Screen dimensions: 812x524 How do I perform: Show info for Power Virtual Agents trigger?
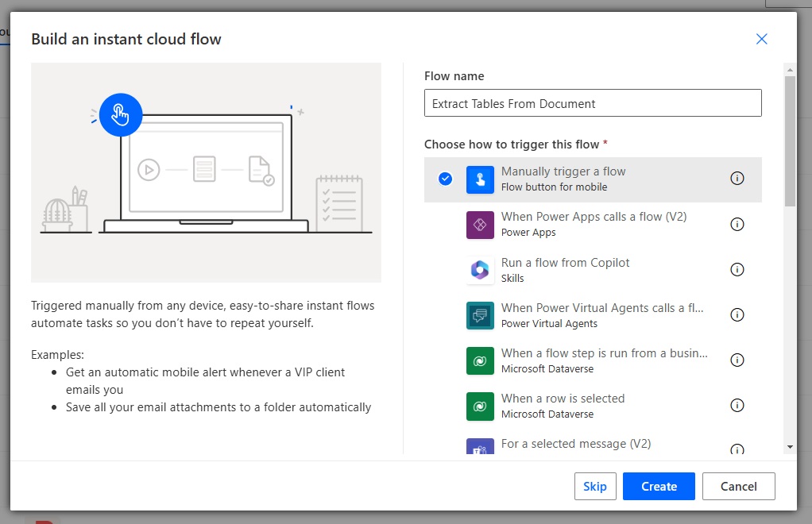(737, 314)
